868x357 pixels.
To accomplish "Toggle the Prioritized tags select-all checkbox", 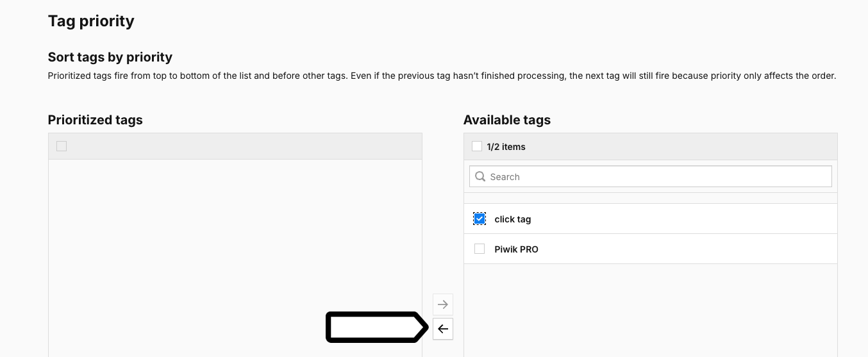I will click(62, 146).
